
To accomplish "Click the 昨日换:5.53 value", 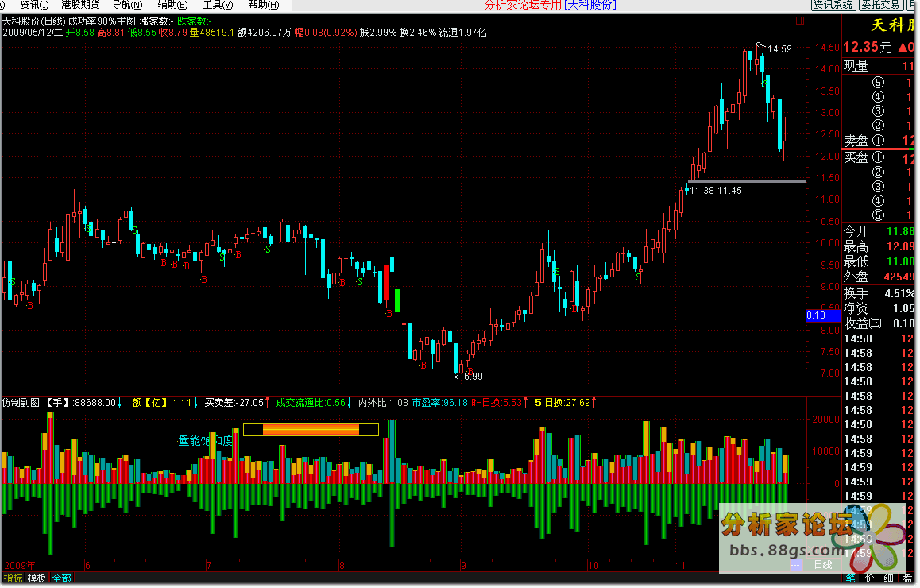I will 497,403.
